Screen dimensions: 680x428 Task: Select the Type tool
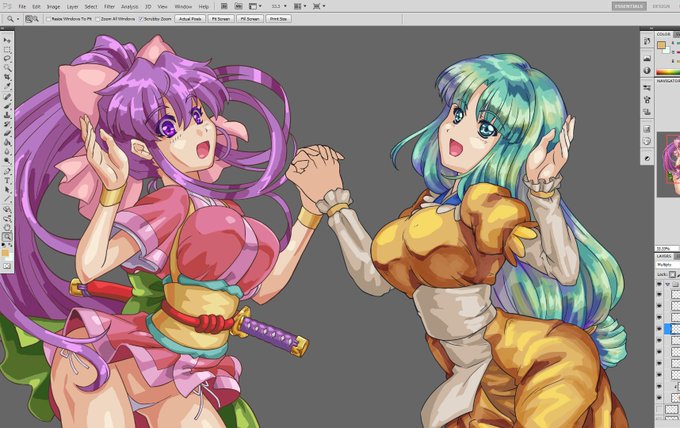point(7,180)
